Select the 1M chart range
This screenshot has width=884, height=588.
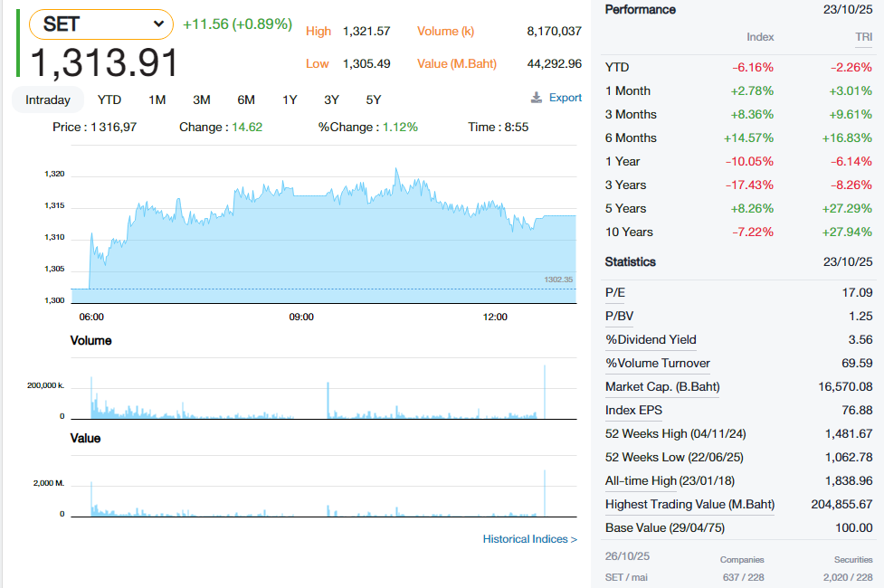(x=157, y=100)
